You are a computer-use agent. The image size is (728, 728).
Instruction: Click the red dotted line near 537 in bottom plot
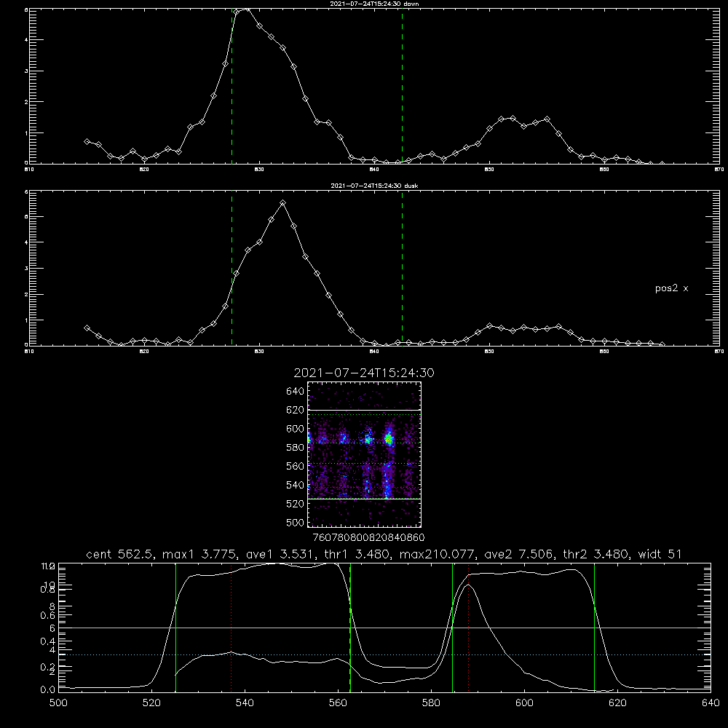[x=232, y=628]
